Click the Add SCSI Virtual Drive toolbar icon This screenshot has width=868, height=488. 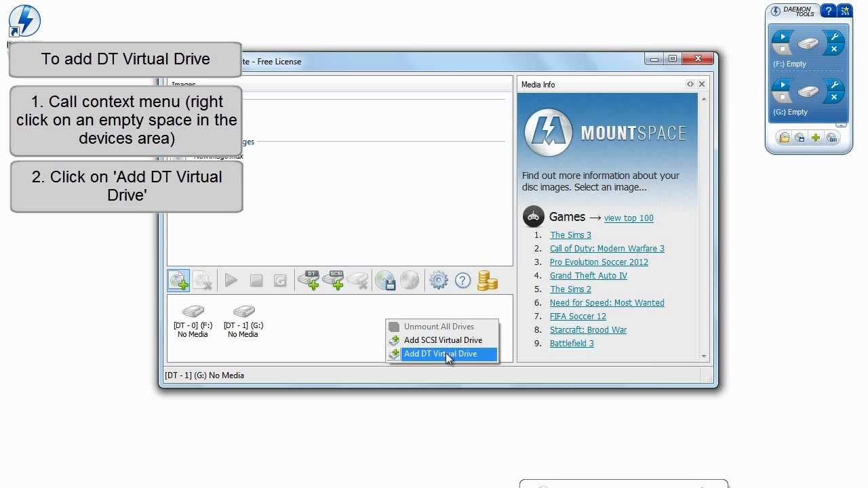[333, 281]
